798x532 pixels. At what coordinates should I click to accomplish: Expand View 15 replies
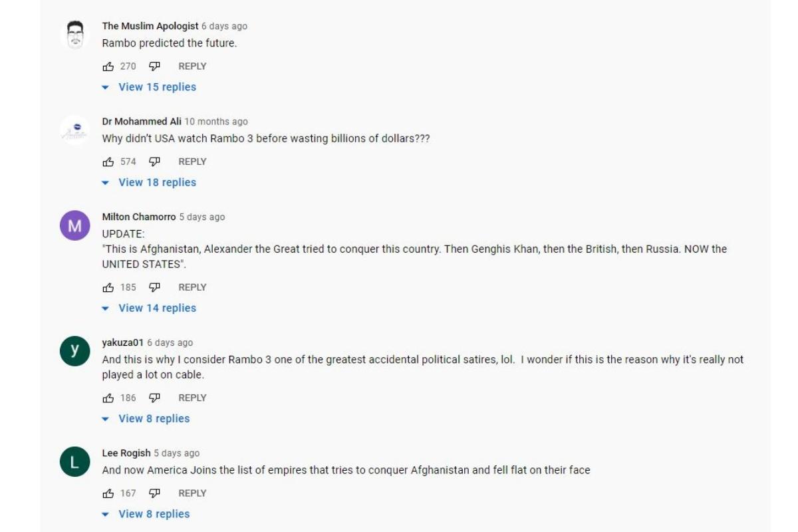pos(157,87)
